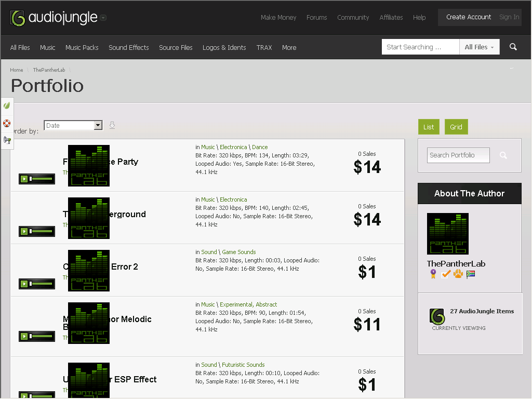Expand the More menu
The image size is (532, 399).
click(x=289, y=47)
